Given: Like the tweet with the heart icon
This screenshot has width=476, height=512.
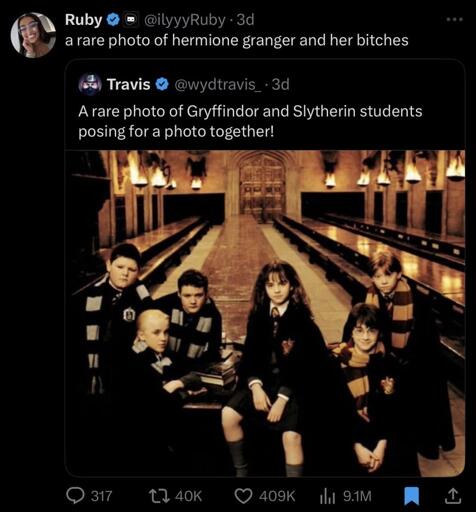Looking at the screenshot, I should (x=244, y=496).
